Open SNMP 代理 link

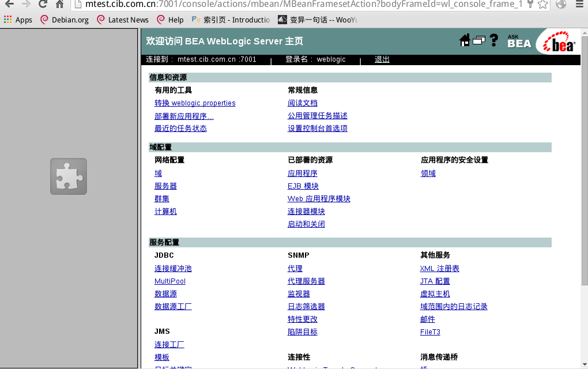point(295,269)
